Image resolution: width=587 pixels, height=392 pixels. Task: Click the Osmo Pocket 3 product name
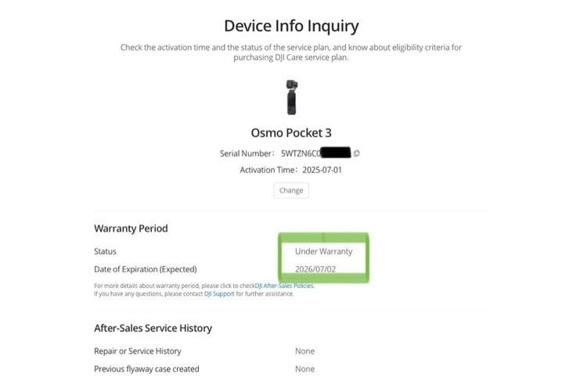[291, 132]
